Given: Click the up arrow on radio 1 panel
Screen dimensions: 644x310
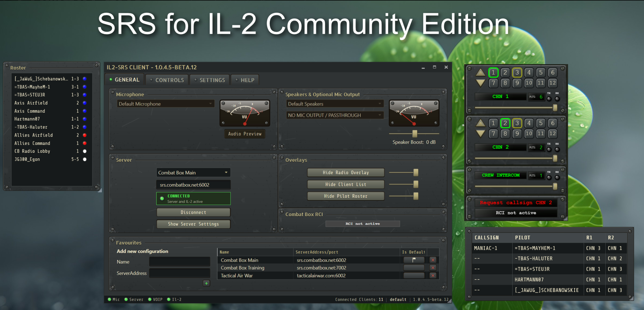Looking at the screenshot, I should [x=480, y=72].
